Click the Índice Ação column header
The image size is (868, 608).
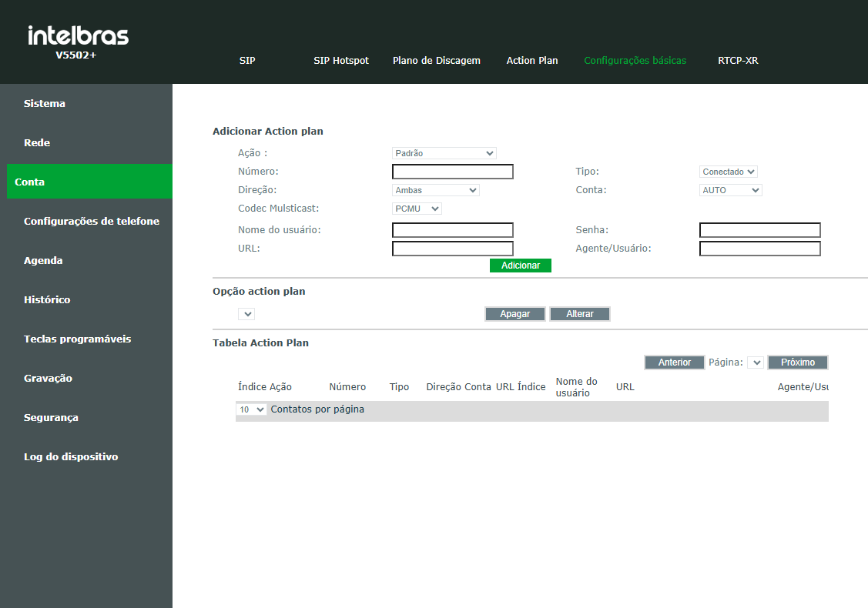pyautogui.click(x=265, y=386)
